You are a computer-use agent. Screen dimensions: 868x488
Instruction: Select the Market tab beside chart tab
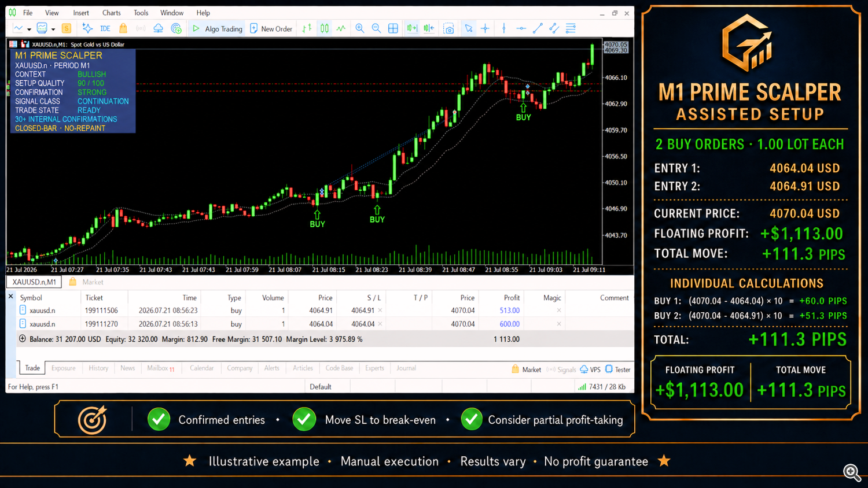pos(87,282)
